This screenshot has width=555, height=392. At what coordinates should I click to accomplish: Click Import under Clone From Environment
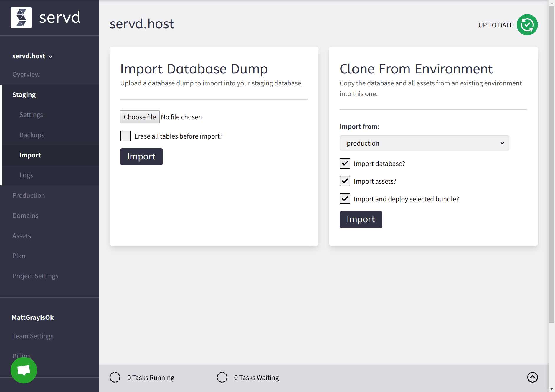coord(361,219)
